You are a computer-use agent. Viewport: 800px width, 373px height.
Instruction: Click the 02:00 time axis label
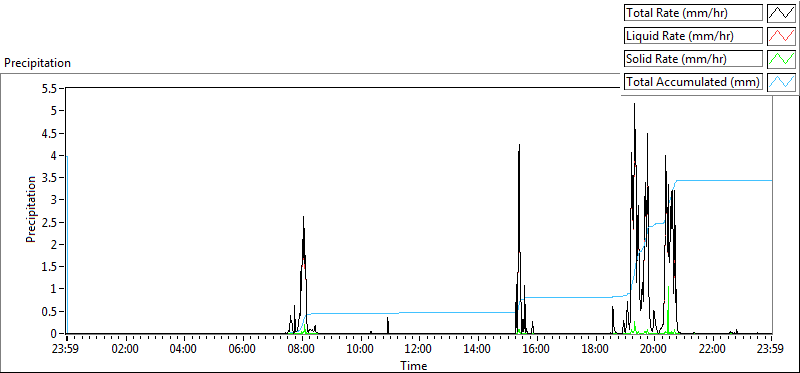[x=125, y=350]
